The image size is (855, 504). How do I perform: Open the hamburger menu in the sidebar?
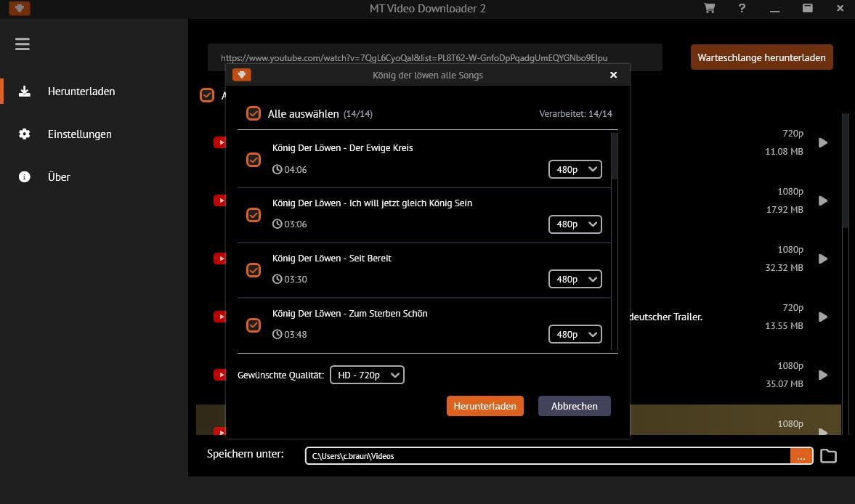pos(23,44)
